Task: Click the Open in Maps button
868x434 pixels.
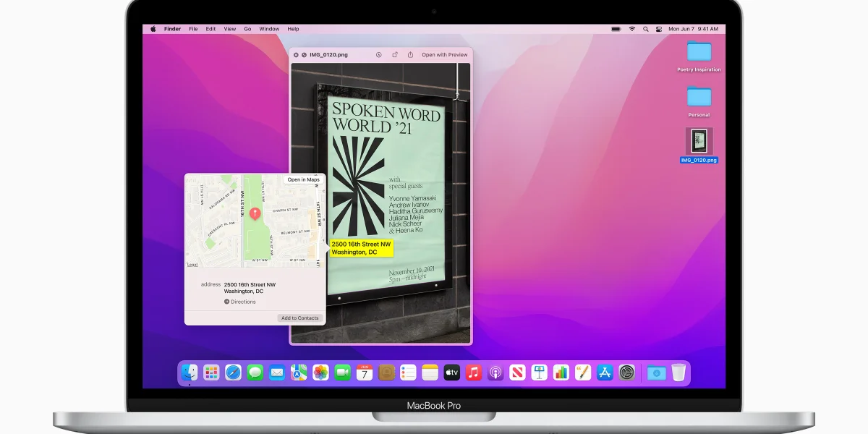Action: 303,180
